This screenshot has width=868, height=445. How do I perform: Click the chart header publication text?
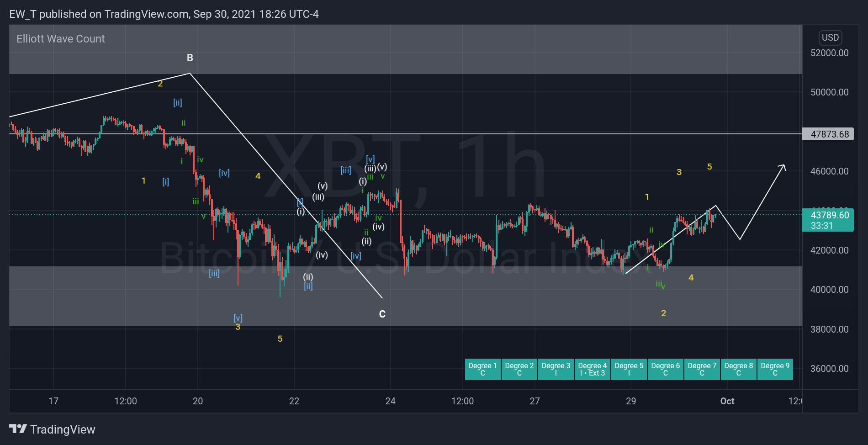(x=164, y=14)
